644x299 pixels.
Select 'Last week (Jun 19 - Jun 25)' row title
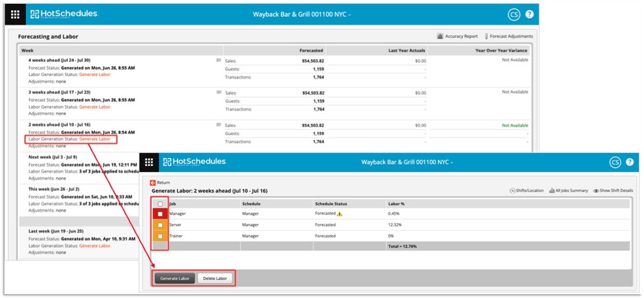tap(56, 231)
